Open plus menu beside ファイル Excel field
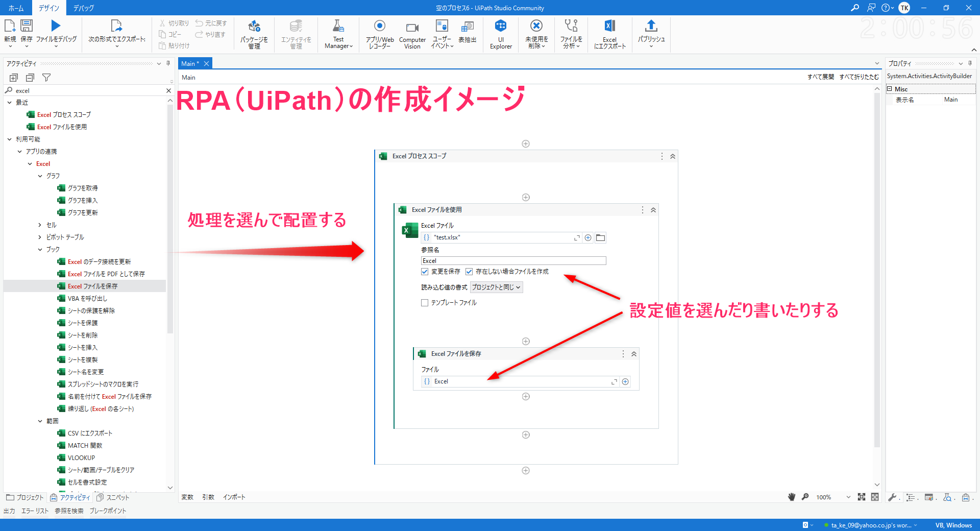This screenshot has height=531, width=980. coord(625,381)
